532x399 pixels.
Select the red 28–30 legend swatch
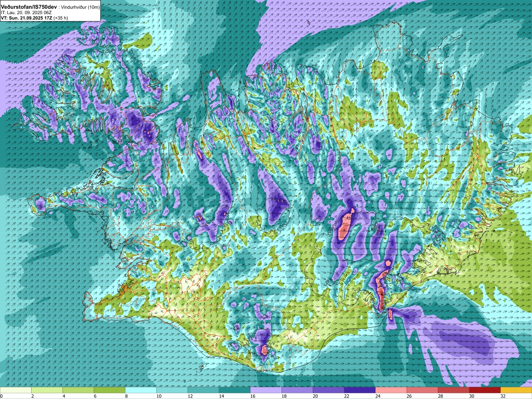click(453, 390)
